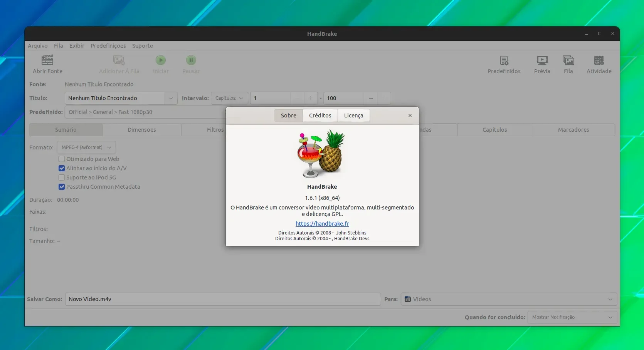Open the Fila menu in menu bar
Screen dimensions: 644x350
tap(59, 46)
